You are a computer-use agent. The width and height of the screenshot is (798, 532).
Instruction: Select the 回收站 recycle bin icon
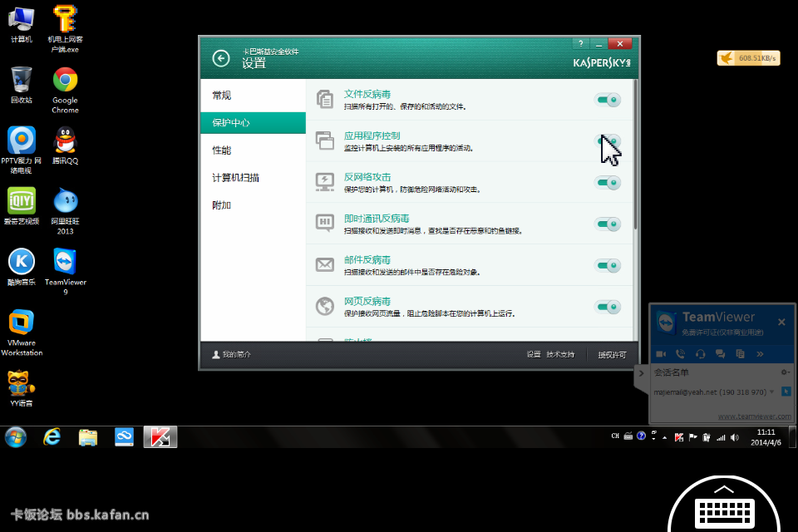(x=22, y=85)
